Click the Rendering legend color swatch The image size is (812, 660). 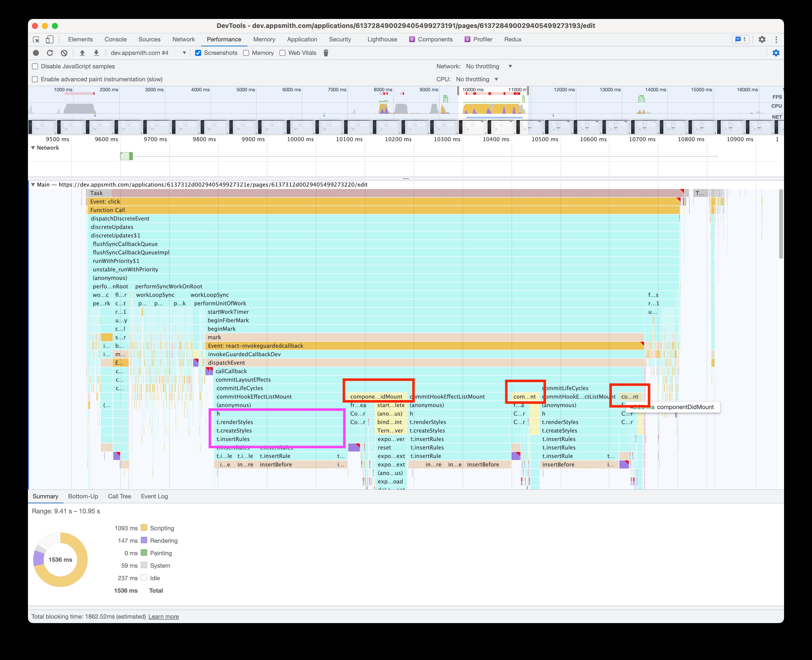[x=144, y=540]
